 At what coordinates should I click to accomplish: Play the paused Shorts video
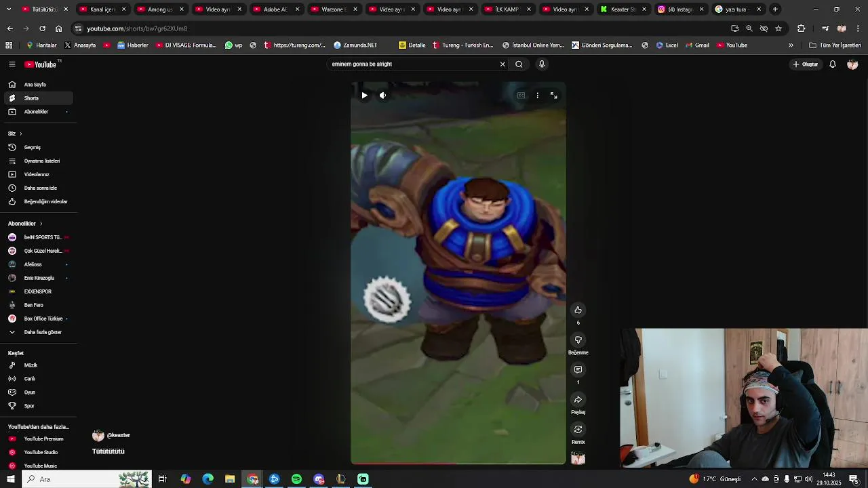pyautogui.click(x=364, y=96)
